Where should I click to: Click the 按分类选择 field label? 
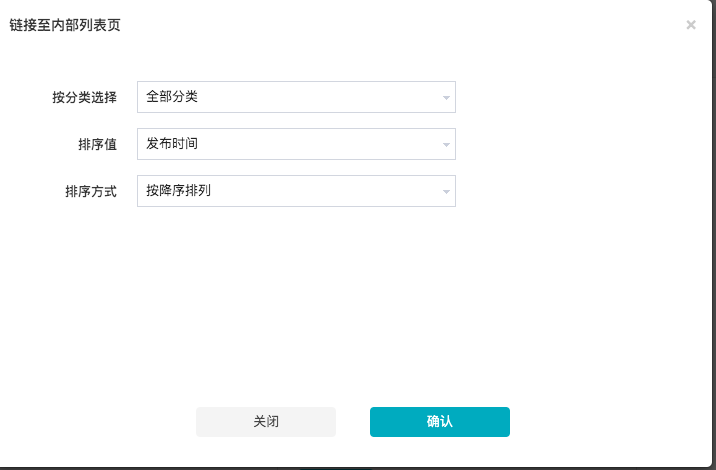[84, 97]
